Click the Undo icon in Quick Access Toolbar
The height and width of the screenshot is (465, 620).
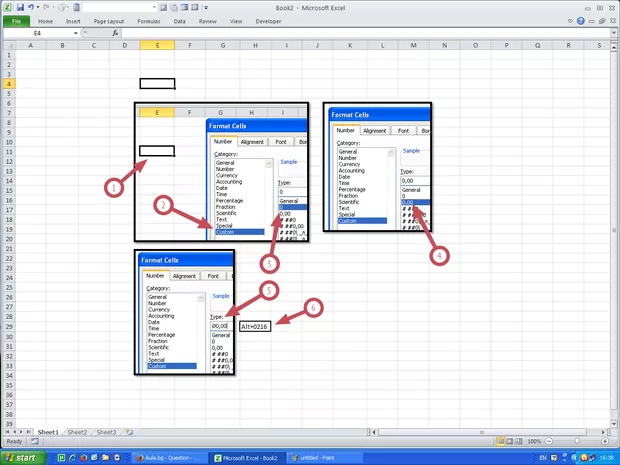[x=32, y=7]
